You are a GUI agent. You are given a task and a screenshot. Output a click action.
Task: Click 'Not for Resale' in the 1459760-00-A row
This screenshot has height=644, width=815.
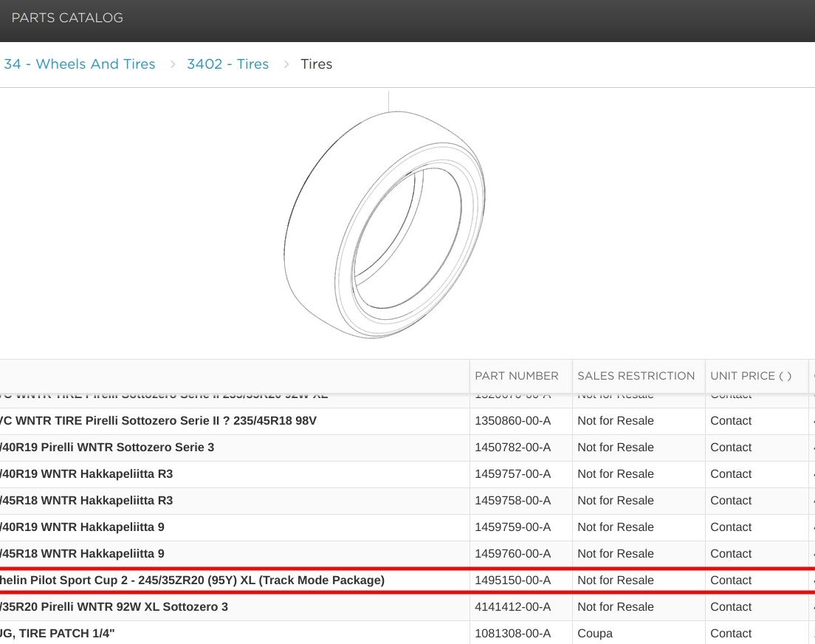tap(616, 553)
